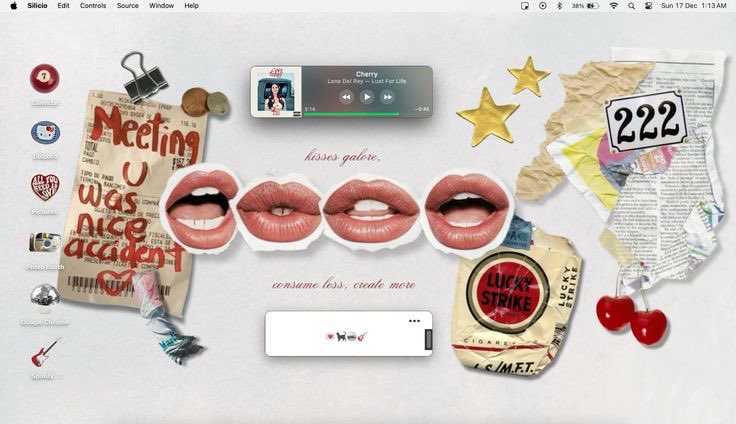
Task: Open the Now Playing menu bar icon
Action: 543,6
